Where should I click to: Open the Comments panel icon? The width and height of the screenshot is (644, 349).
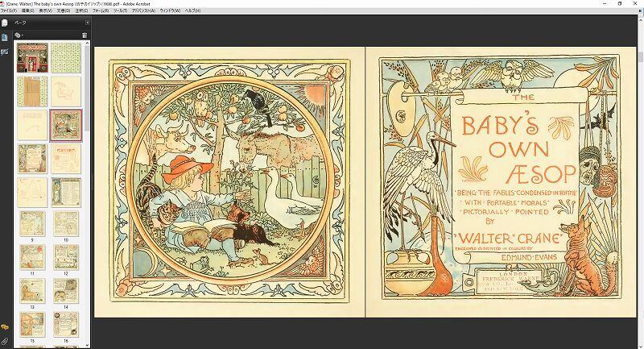pos(4,327)
